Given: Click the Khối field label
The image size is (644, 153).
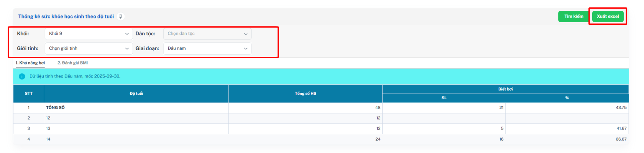Looking at the screenshot, I should pyautogui.click(x=23, y=34).
